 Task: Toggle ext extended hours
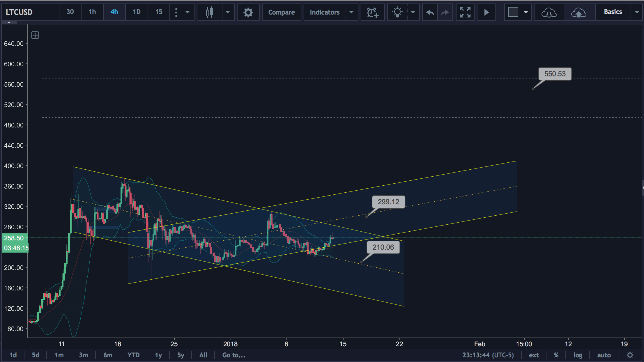point(534,355)
